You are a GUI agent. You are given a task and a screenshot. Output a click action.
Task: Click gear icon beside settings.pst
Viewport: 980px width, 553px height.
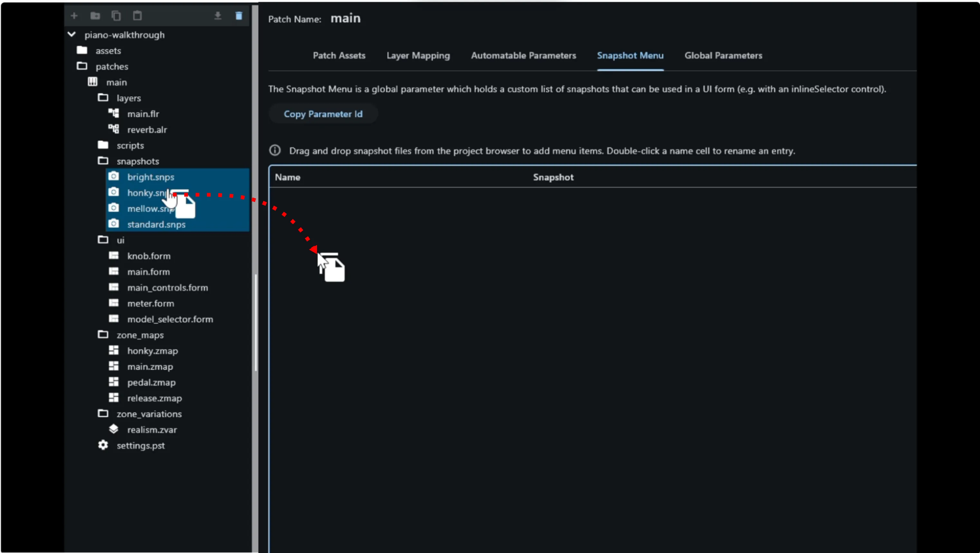[x=103, y=445]
